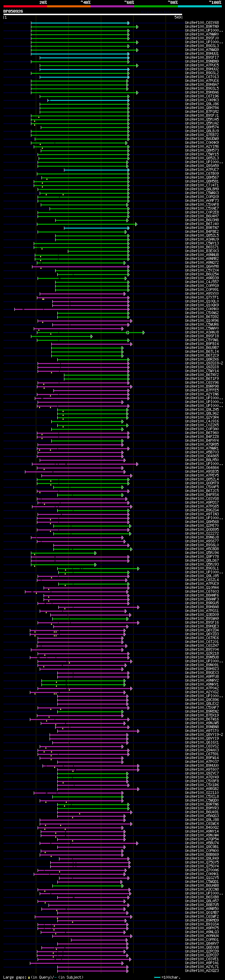
Task: Click the UniRef100_A2YIM6 label
Action: tap(202, 146)
